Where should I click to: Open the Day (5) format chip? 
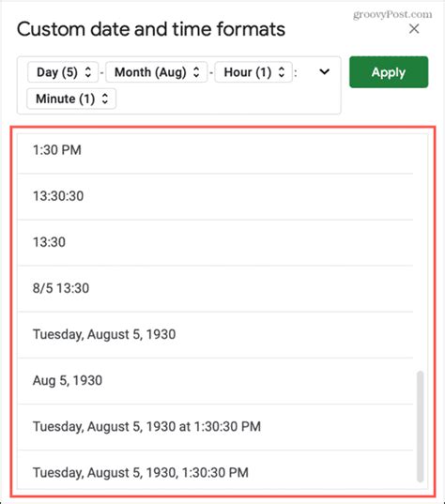coord(63,72)
